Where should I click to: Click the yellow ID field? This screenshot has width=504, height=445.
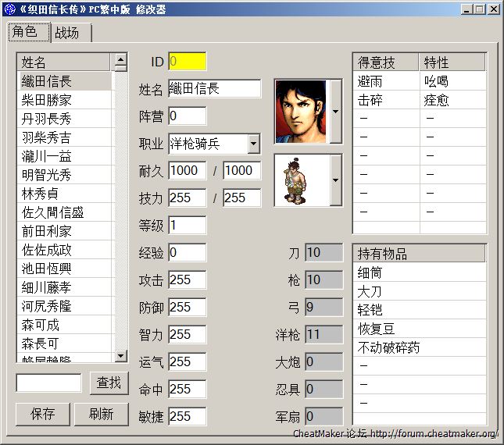pos(188,61)
